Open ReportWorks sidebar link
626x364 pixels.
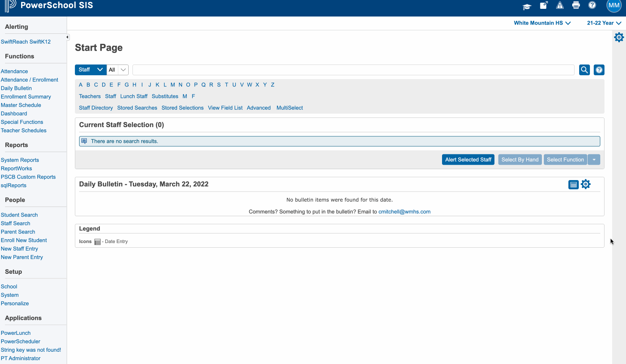pyautogui.click(x=17, y=169)
